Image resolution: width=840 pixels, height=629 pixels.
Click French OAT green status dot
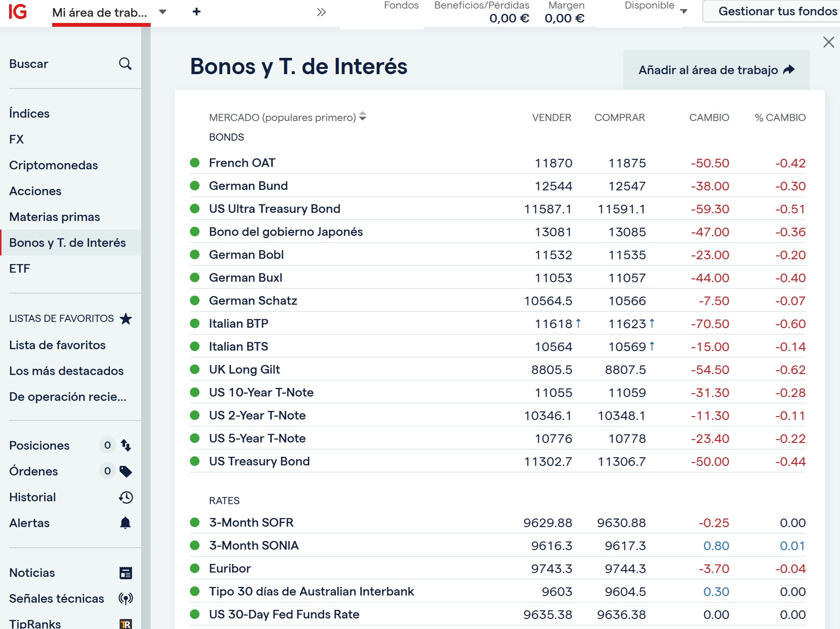click(x=195, y=163)
